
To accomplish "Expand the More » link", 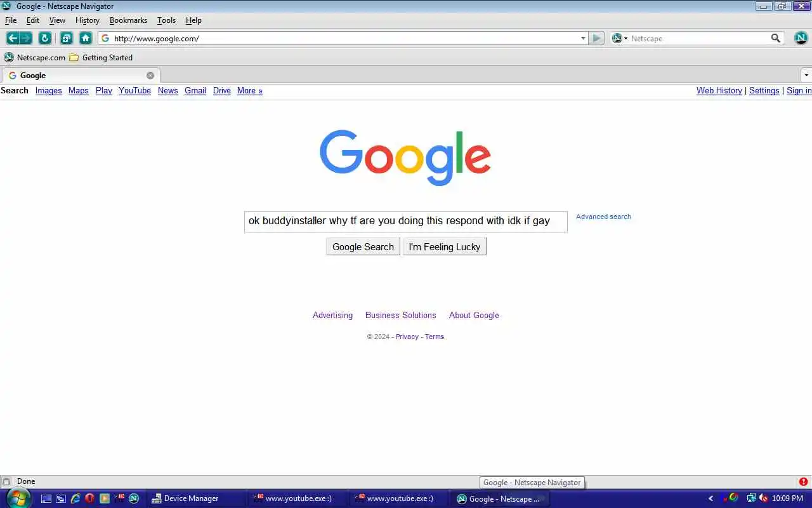I will pos(250,91).
